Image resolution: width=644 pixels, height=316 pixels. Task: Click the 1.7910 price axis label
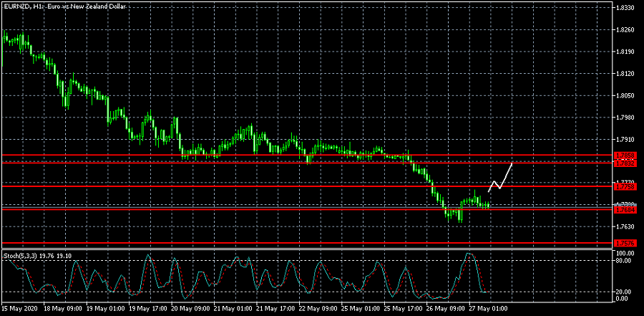(626, 140)
